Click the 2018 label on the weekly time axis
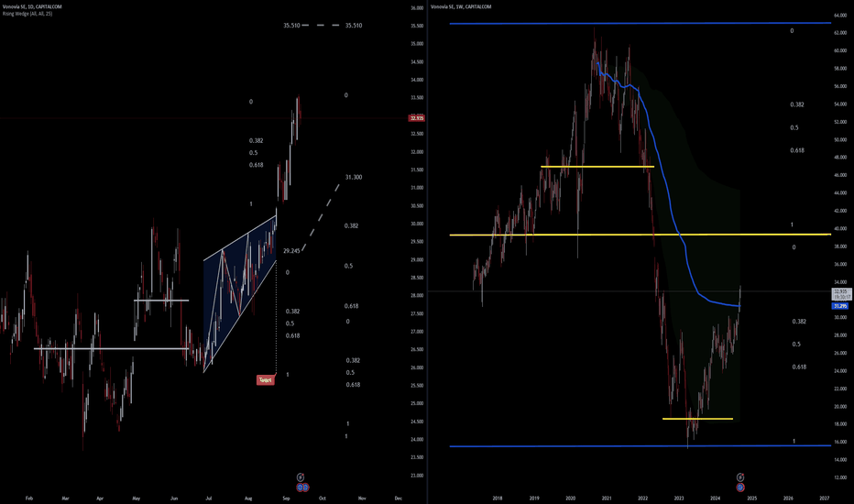The image size is (854, 504). 498,498
